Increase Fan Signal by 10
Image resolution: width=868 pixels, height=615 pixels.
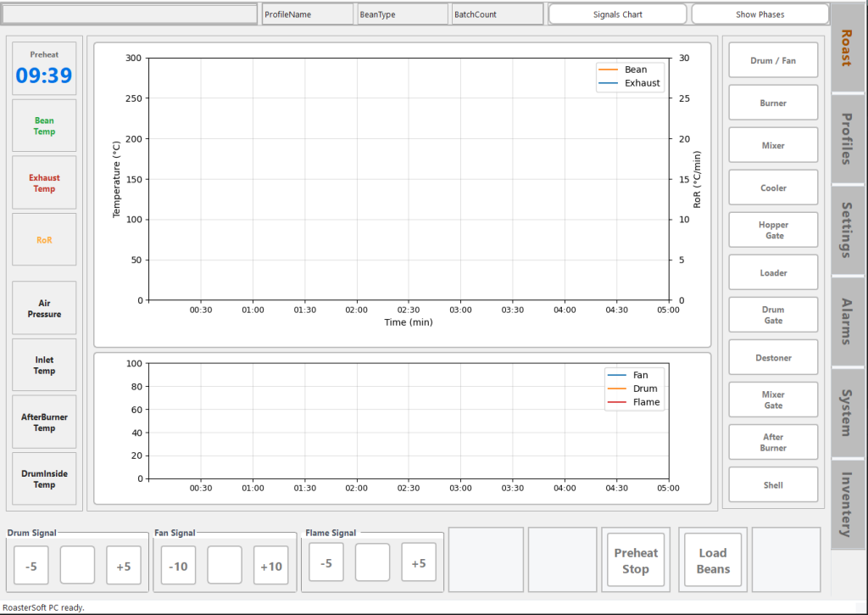tap(270, 566)
